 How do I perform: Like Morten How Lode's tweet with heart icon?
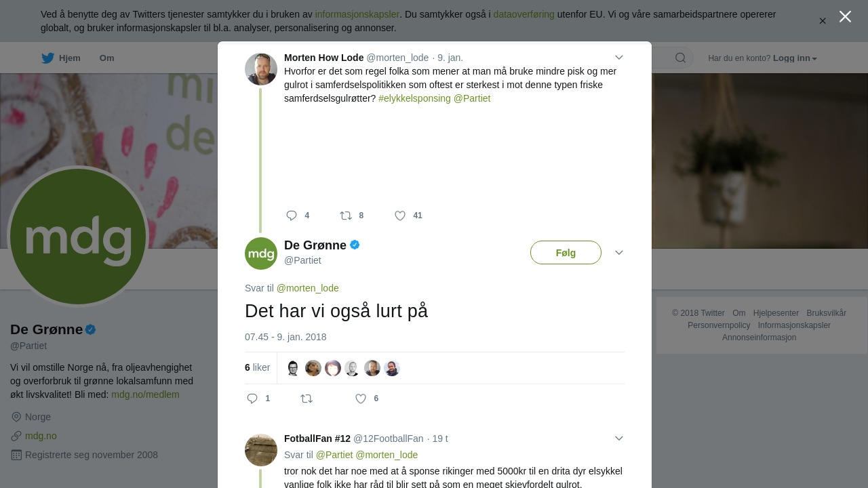coord(400,216)
